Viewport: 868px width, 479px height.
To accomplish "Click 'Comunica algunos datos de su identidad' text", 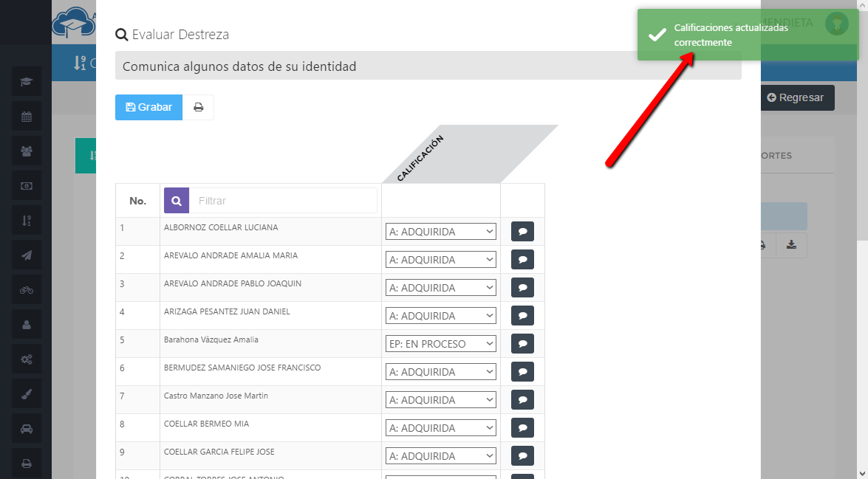I will tap(239, 66).
